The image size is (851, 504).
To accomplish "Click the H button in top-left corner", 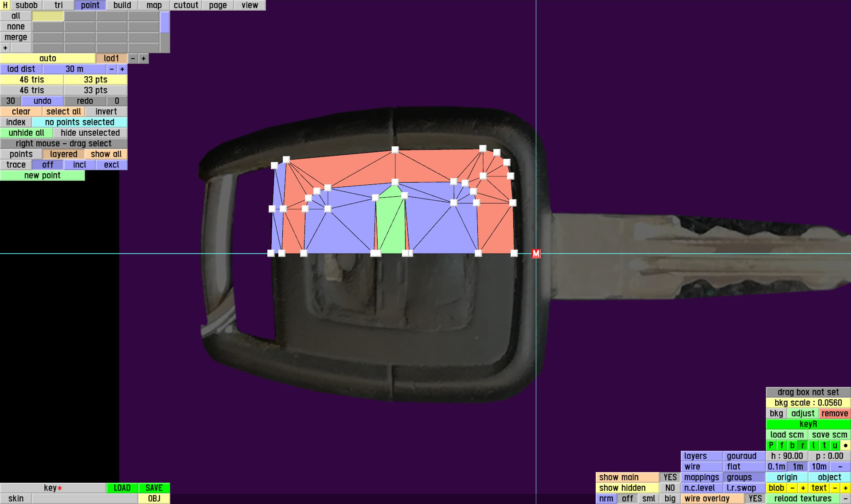I will [x=5, y=5].
